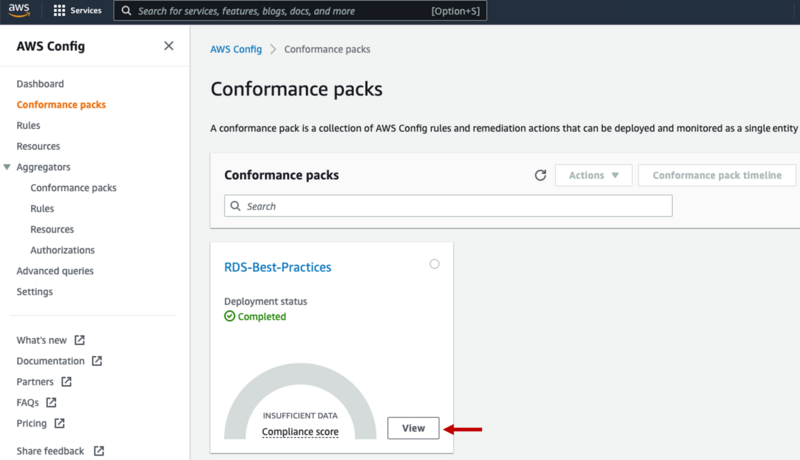
Task: Collapse the Aggregators section triangle
Action: (x=7, y=167)
